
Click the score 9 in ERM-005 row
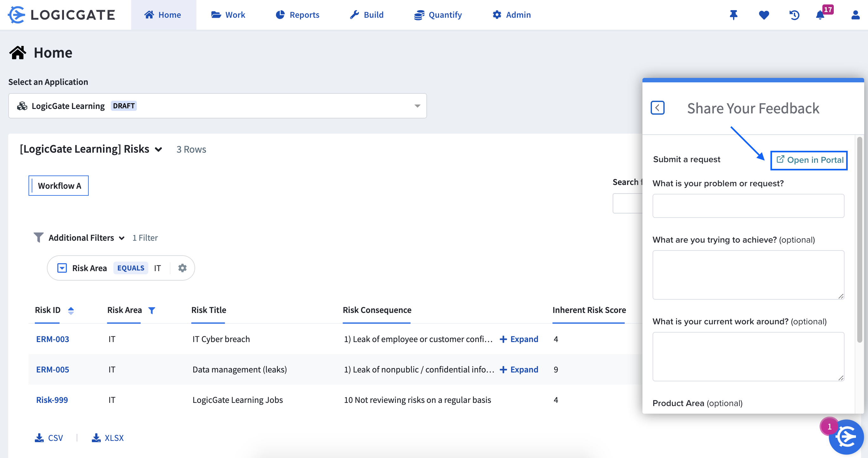(556, 369)
